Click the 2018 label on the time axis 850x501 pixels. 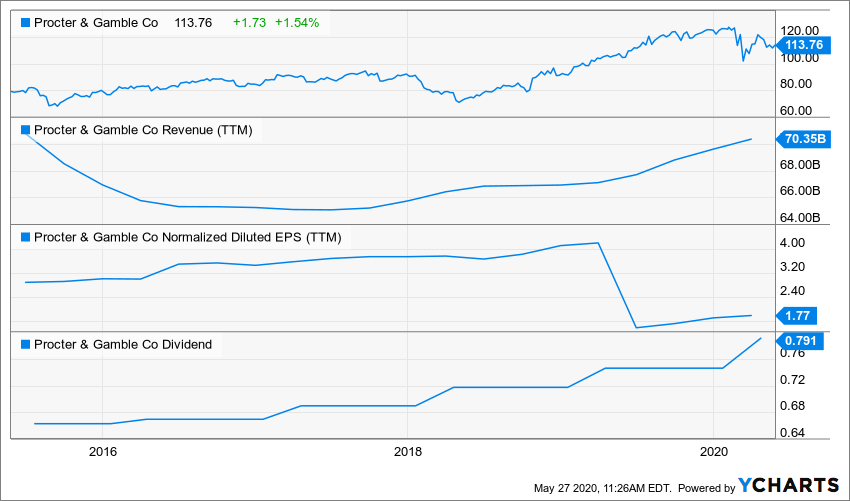(x=408, y=452)
